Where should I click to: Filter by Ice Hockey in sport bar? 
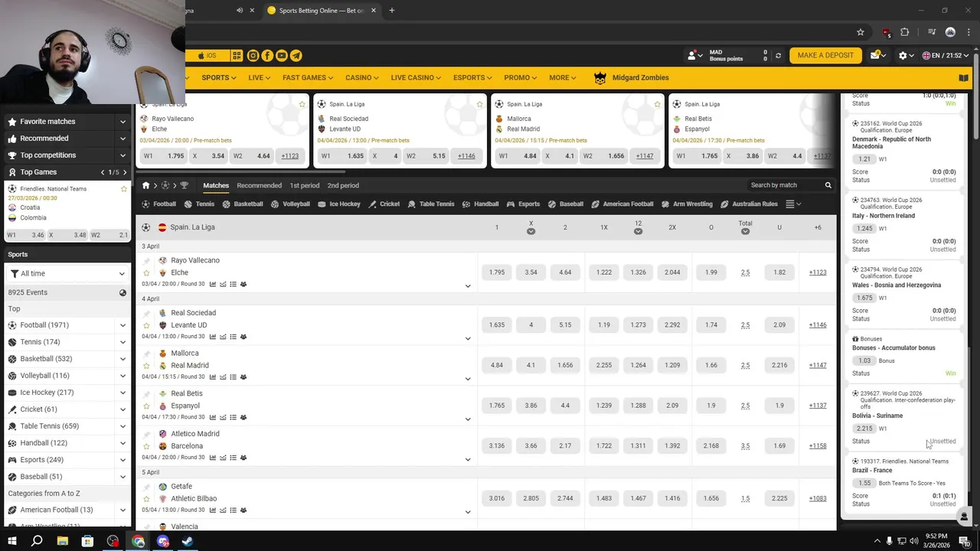pyautogui.click(x=339, y=204)
